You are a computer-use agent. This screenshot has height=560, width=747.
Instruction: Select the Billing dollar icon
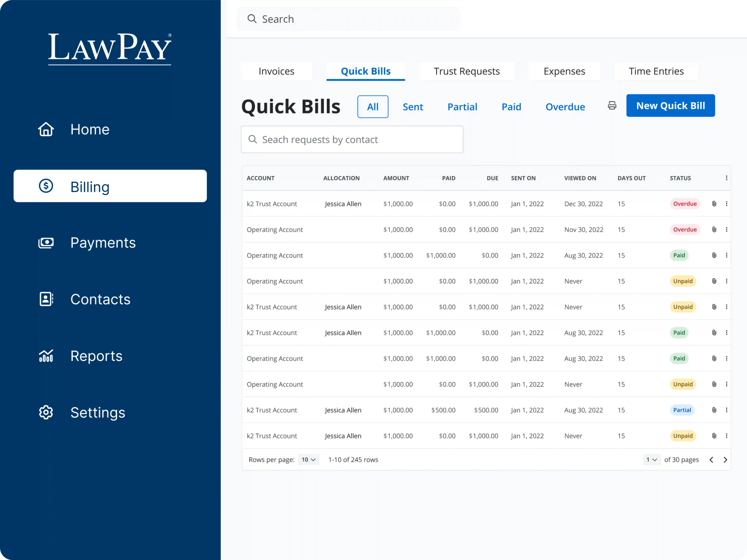(46, 186)
